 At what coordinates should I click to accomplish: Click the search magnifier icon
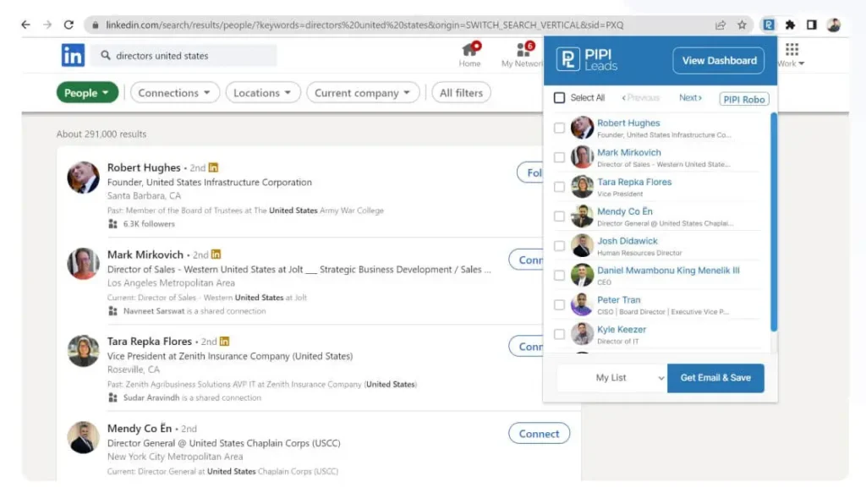tap(106, 55)
